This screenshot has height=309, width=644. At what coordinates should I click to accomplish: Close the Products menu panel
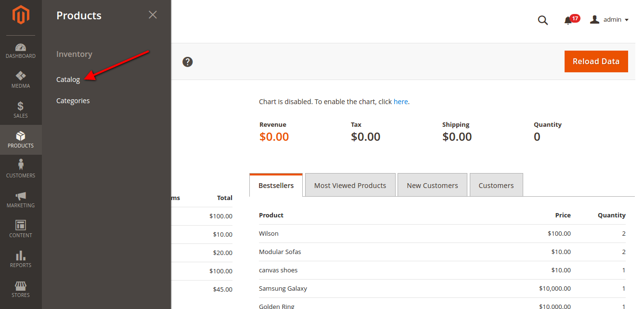(153, 15)
